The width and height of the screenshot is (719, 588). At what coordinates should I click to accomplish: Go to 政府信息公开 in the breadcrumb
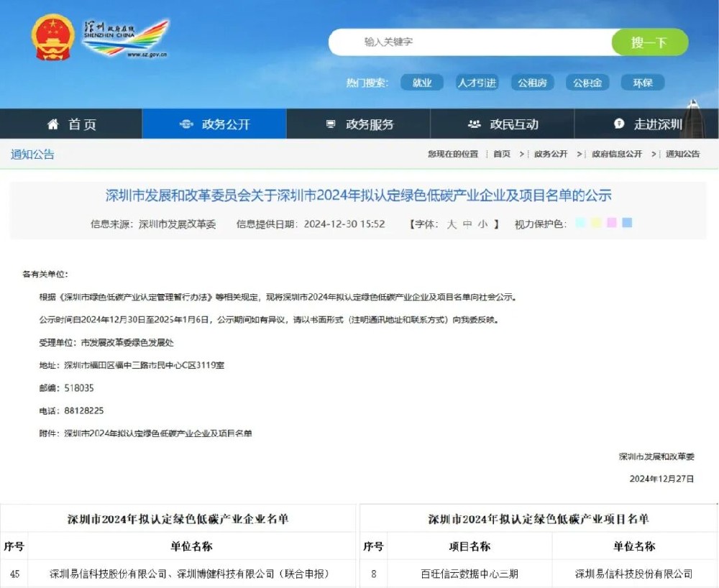coord(617,154)
